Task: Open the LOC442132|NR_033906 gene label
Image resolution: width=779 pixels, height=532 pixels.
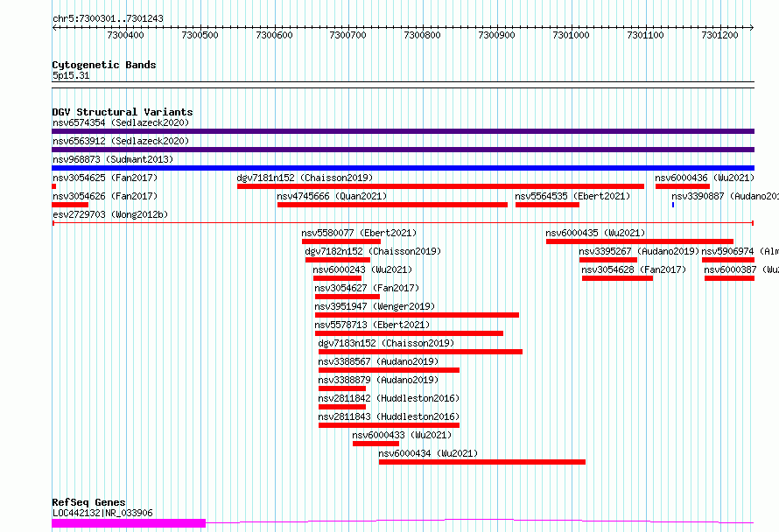Action: (102, 513)
